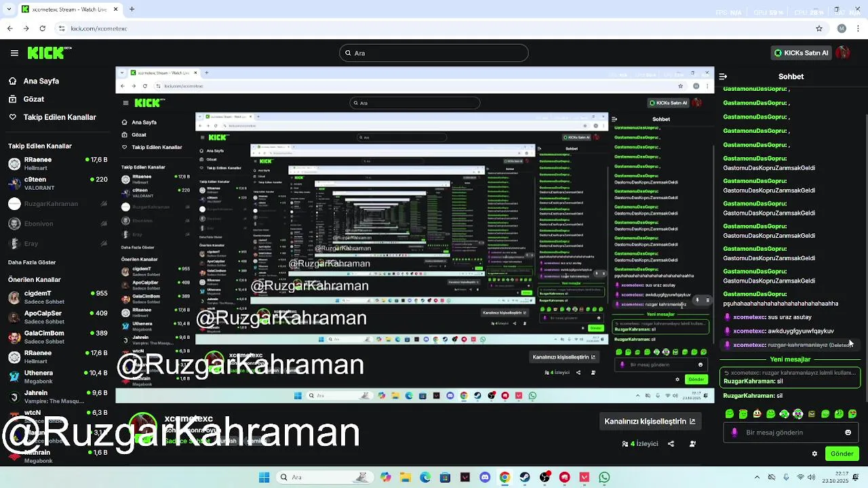Focus the Bir mesaj gönderin chat input

point(790,432)
